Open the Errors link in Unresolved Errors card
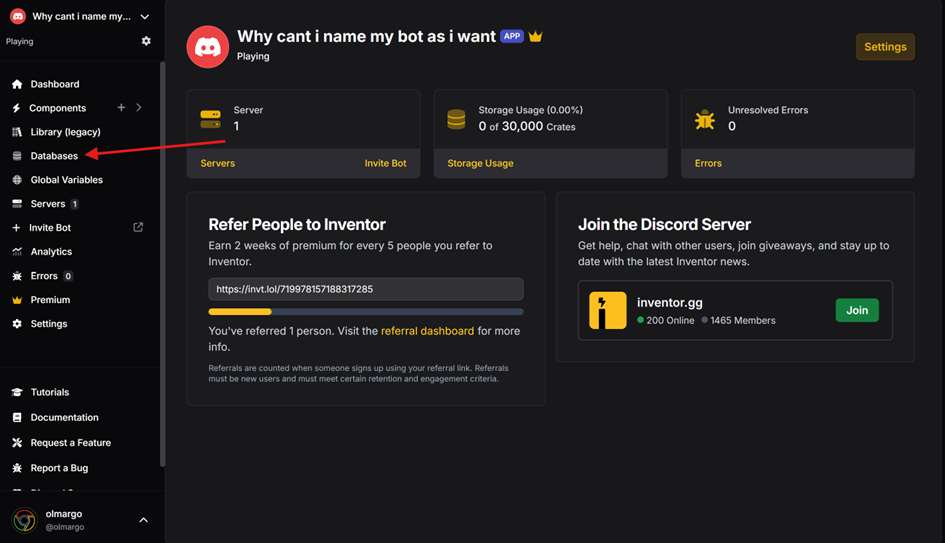 tap(708, 163)
